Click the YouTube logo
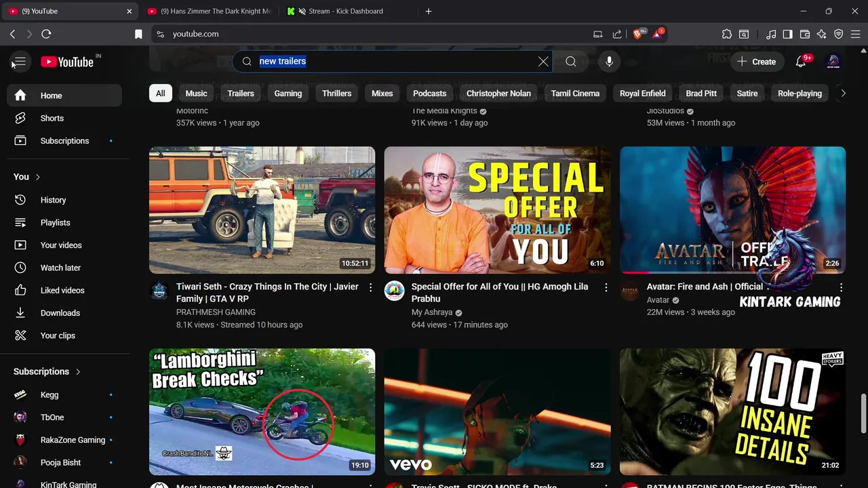 [x=66, y=62]
